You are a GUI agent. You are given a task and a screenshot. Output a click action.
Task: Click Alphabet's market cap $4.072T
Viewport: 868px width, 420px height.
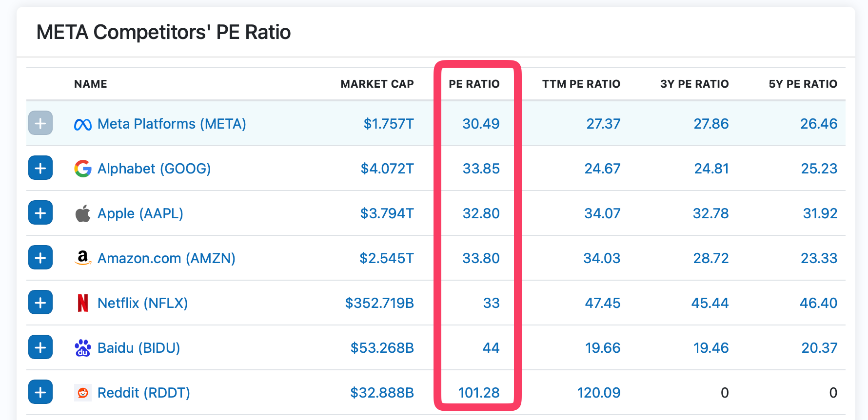point(387,169)
